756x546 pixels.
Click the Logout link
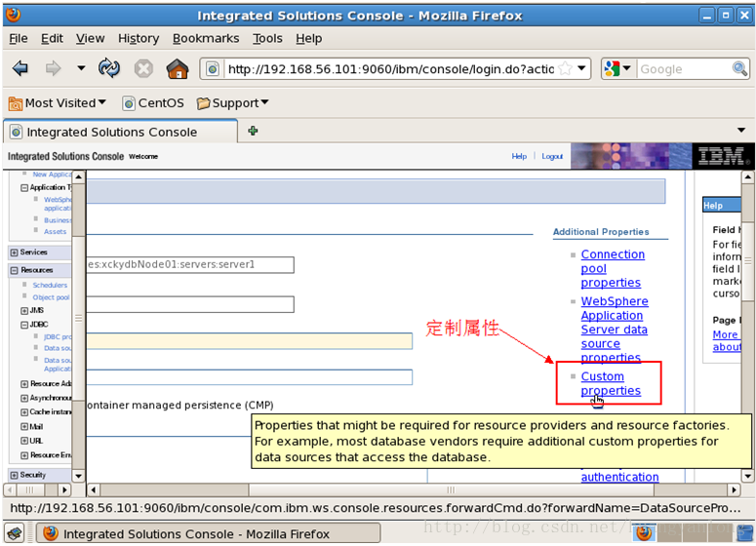coord(552,156)
